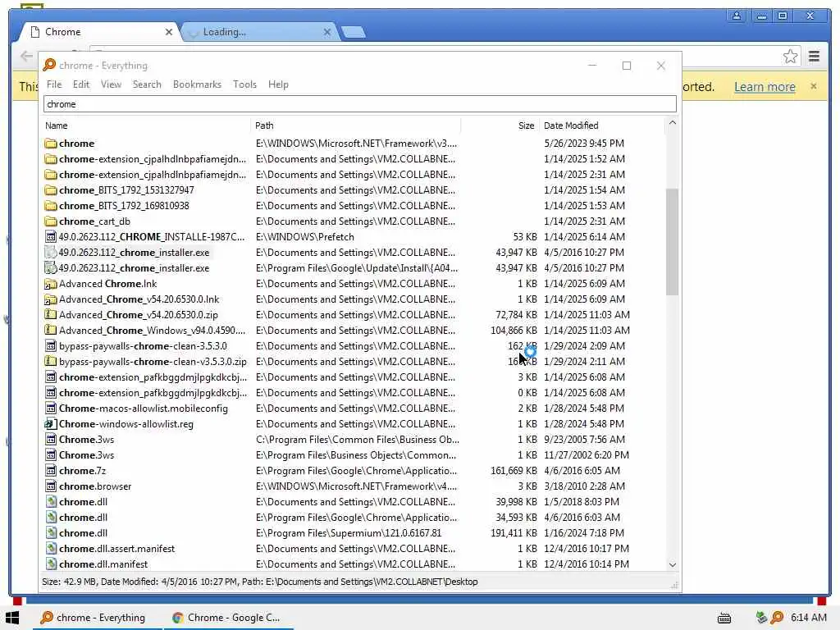Click shortcut icon of Advanced_Chrome_v54.20.6530.0.lnk
The width and height of the screenshot is (840, 630).
click(51, 299)
